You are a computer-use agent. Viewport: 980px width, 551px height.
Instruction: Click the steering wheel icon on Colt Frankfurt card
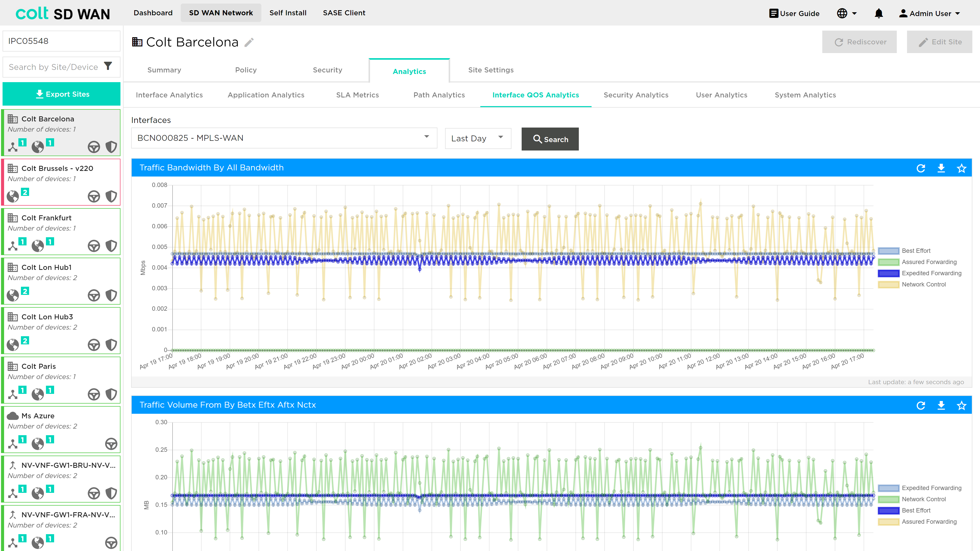[x=94, y=246]
